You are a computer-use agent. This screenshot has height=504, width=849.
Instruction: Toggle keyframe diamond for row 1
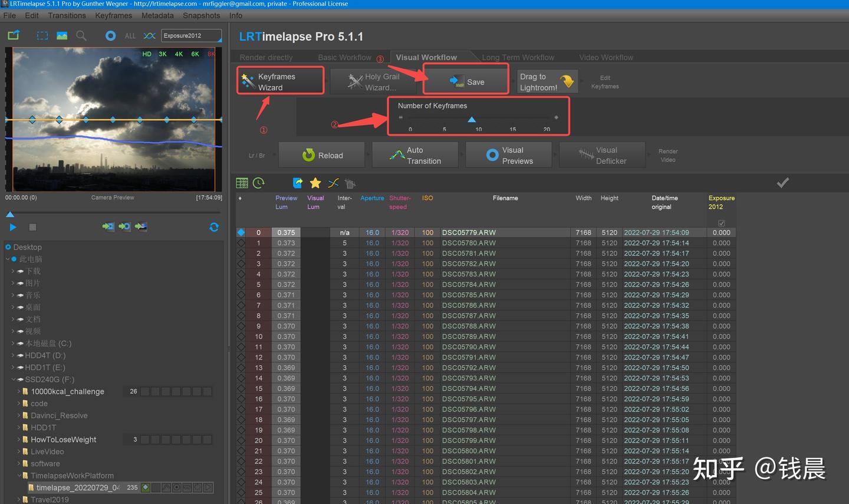(x=241, y=243)
